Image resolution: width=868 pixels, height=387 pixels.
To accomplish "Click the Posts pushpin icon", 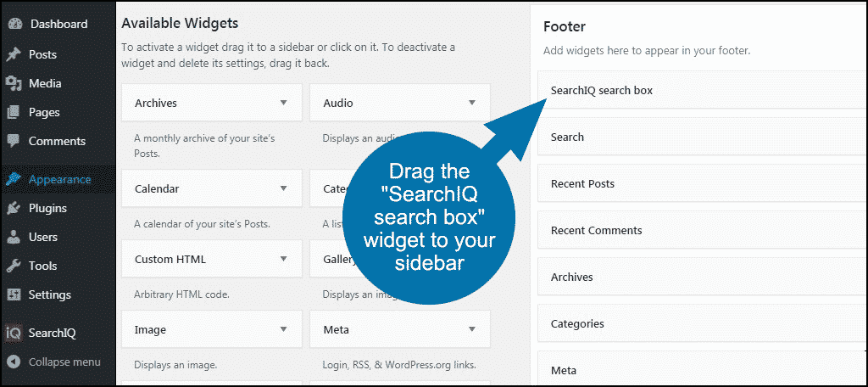I will pos(14,54).
